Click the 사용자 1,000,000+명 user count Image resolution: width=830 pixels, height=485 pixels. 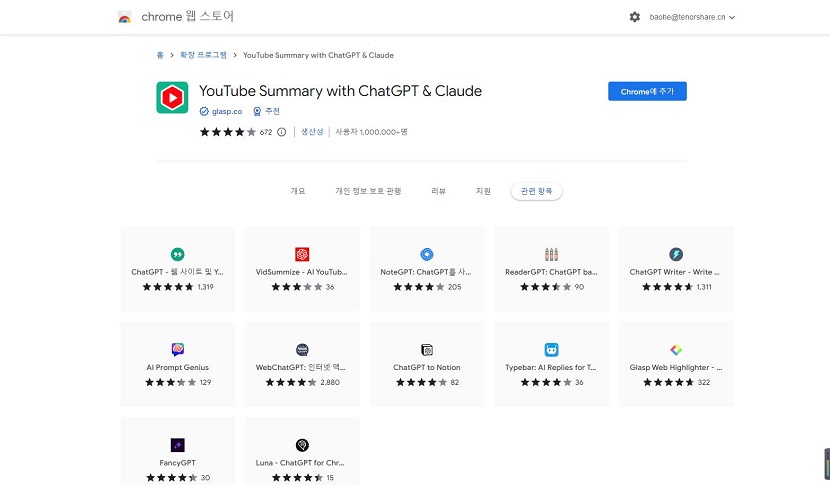coord(372,132)
